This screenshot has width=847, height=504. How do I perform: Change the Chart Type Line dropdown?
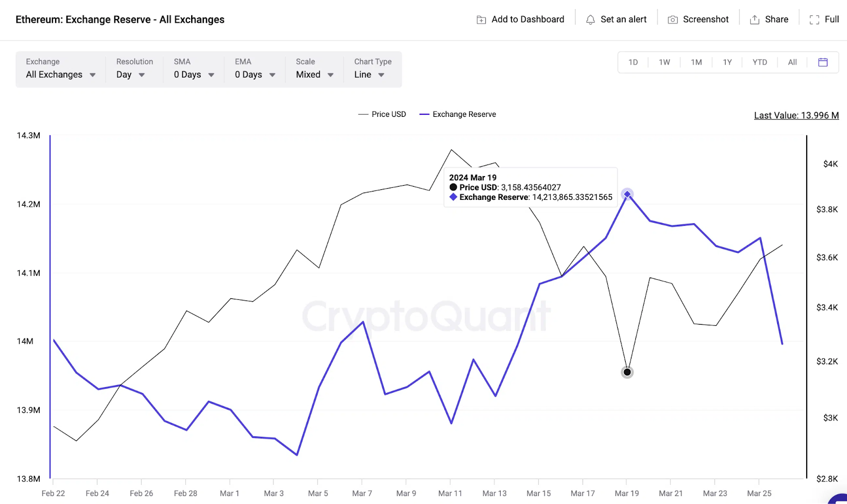pyautogui.click(x=369, y=75)
